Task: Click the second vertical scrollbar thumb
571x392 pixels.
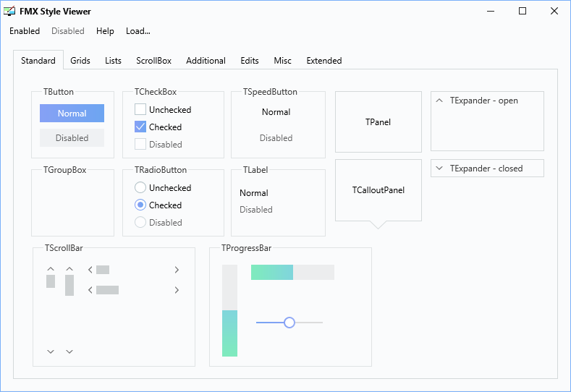Action: click(x=69, y=286)
